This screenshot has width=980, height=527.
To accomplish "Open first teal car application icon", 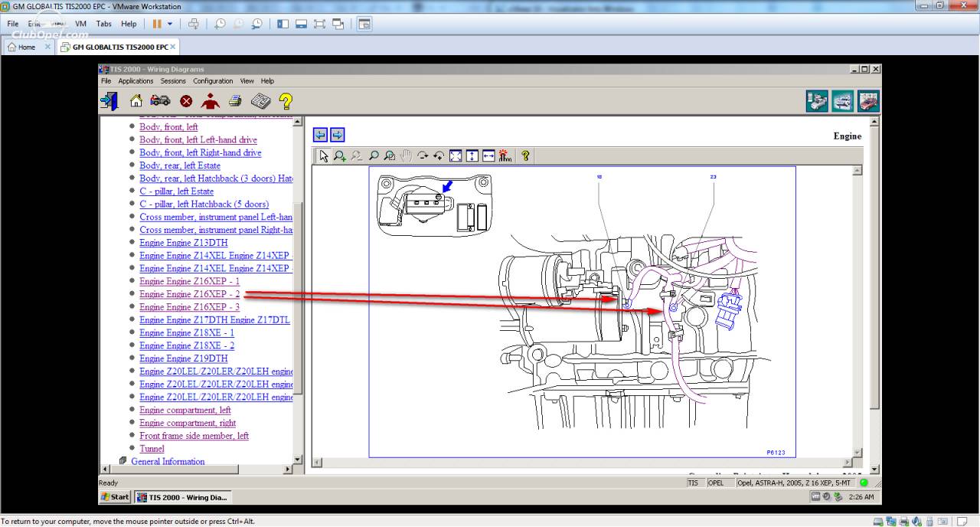I will 817,101.
